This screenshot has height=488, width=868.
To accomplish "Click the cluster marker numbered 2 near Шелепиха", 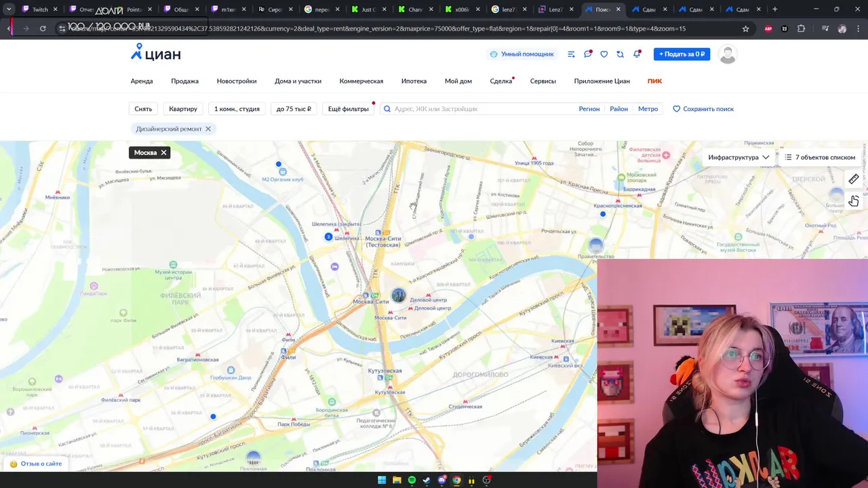I will coord(328,237).
